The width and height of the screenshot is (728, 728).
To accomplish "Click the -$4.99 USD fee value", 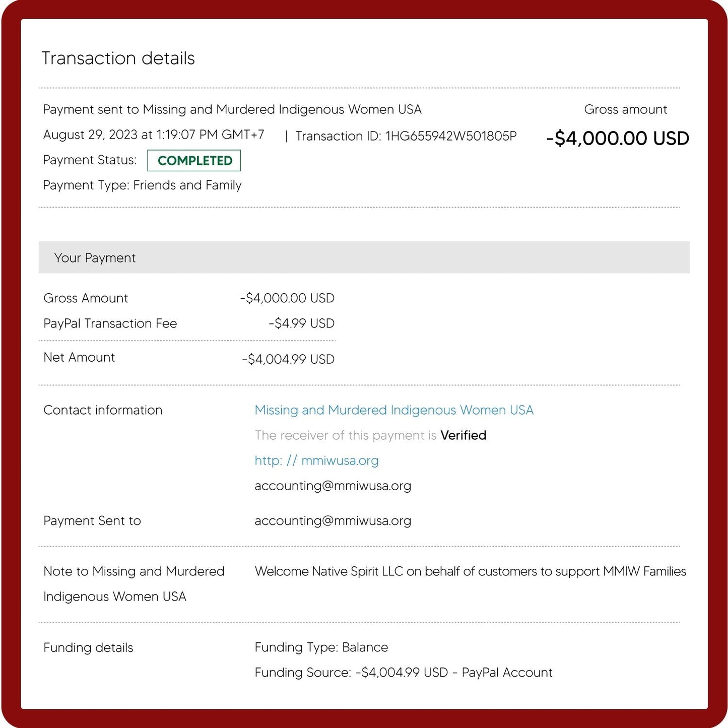I will tap(301, 323).
